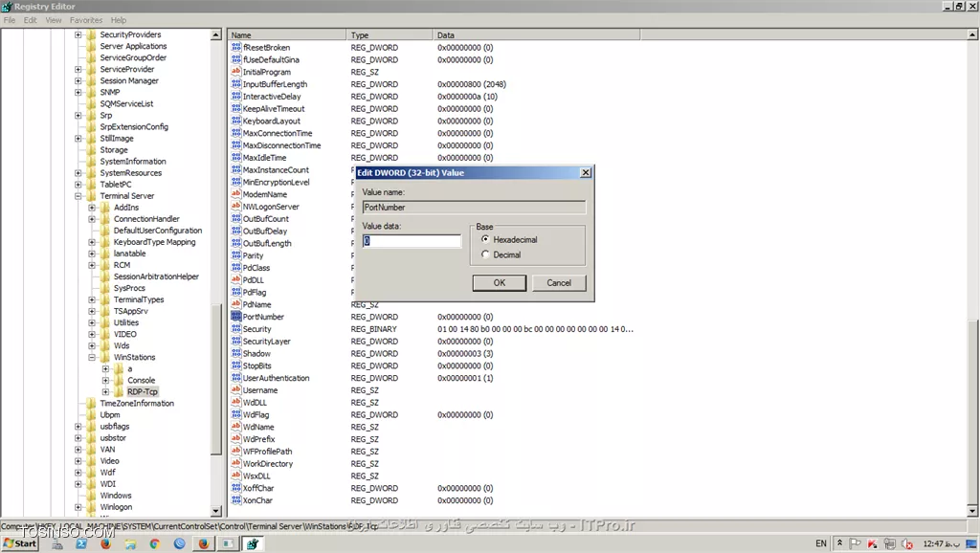
Task: Expand the Winlogon key
Action: [x=78, y=507]
